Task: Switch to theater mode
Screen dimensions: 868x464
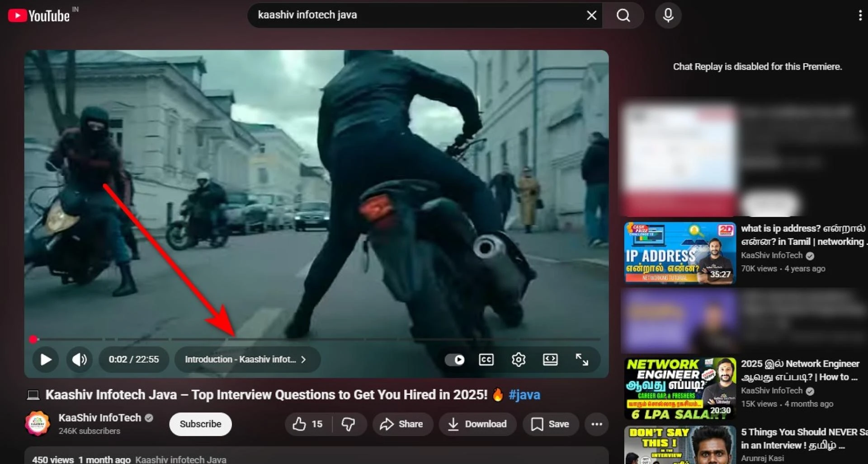Action: click(550, 360)
